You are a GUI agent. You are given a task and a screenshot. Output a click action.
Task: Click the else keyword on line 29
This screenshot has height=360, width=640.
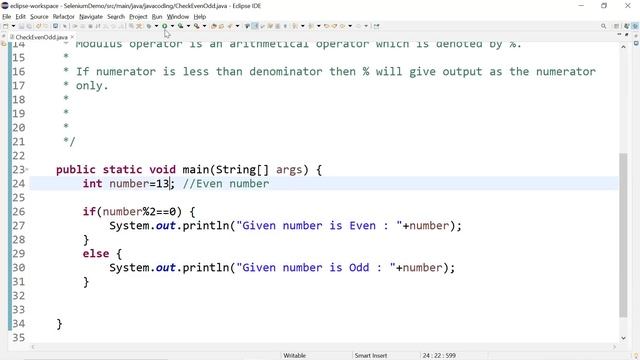pyautogui.click(x=96, y=254)
